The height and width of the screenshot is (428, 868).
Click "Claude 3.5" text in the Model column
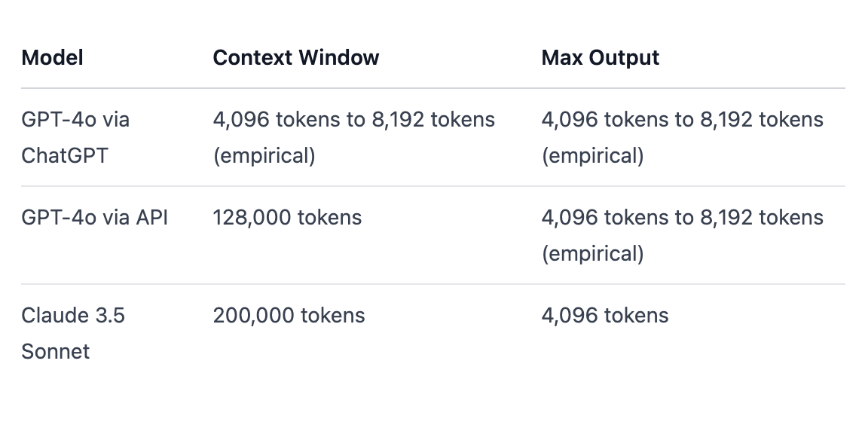pyautogui.click(x=73, y=315)
